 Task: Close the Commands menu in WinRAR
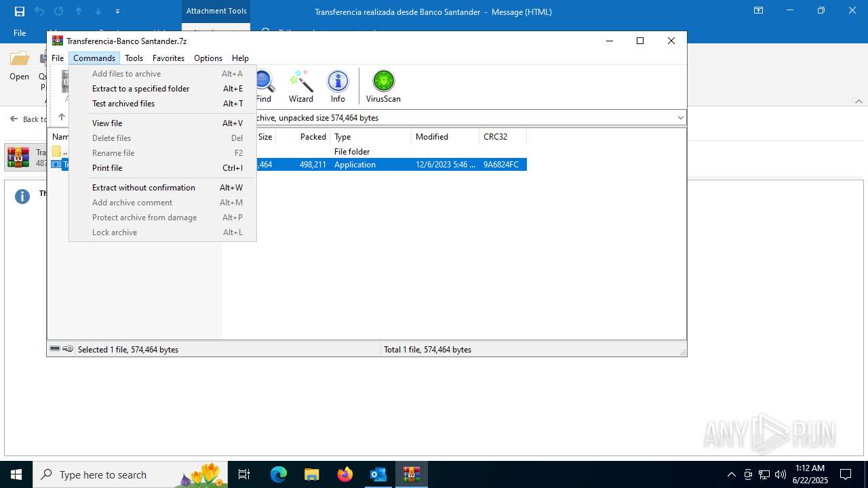click(94, 58)
